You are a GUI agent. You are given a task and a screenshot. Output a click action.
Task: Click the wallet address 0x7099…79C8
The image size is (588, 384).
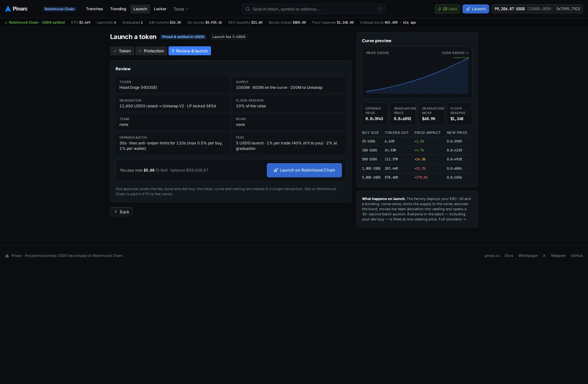point(568,9)
